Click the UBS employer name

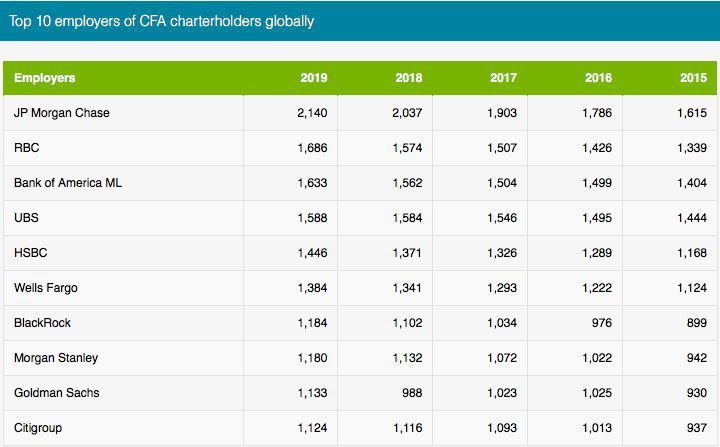pyautogui.click(x=27, y=218)
